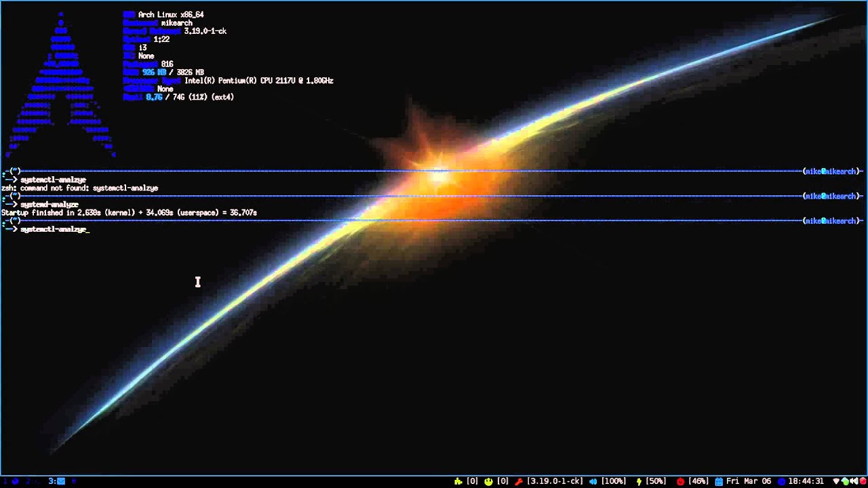Click the typed systemctl-analzye command at the current prompt

tap(54, 229)
